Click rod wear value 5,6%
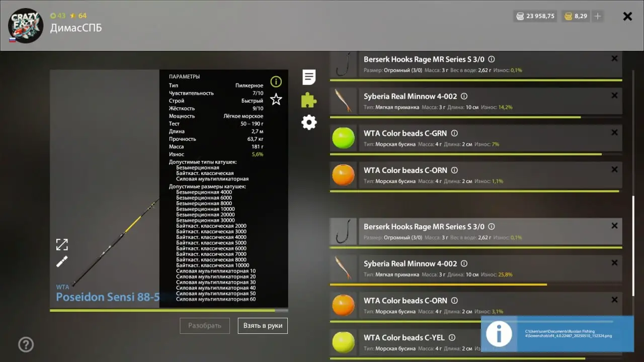 [x=258, y=154]
